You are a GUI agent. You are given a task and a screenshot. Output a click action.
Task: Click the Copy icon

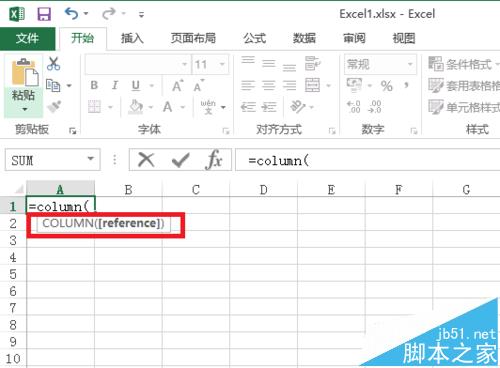pos(53,85)
